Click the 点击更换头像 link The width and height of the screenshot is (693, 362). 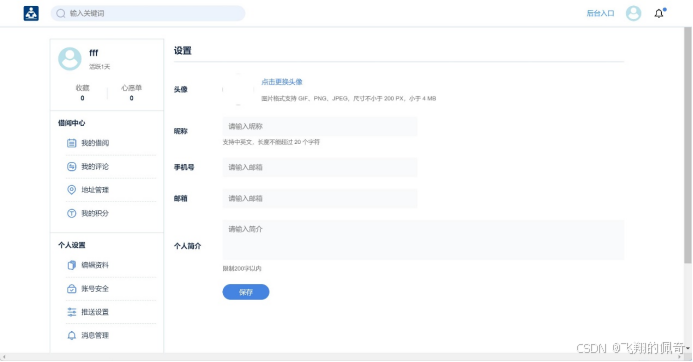(282, 82)
